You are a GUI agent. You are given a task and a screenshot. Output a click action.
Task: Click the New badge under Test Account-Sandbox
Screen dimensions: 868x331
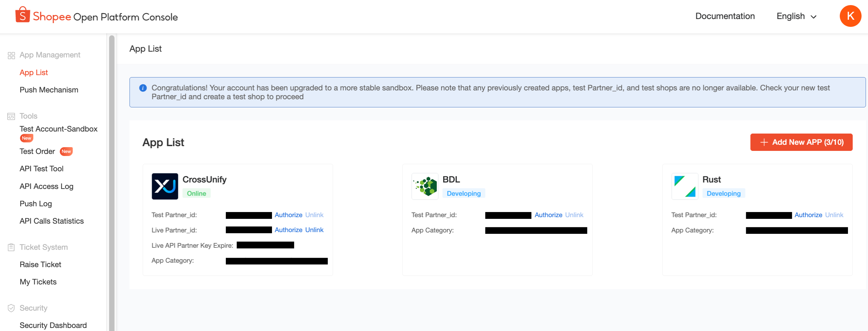26,138
